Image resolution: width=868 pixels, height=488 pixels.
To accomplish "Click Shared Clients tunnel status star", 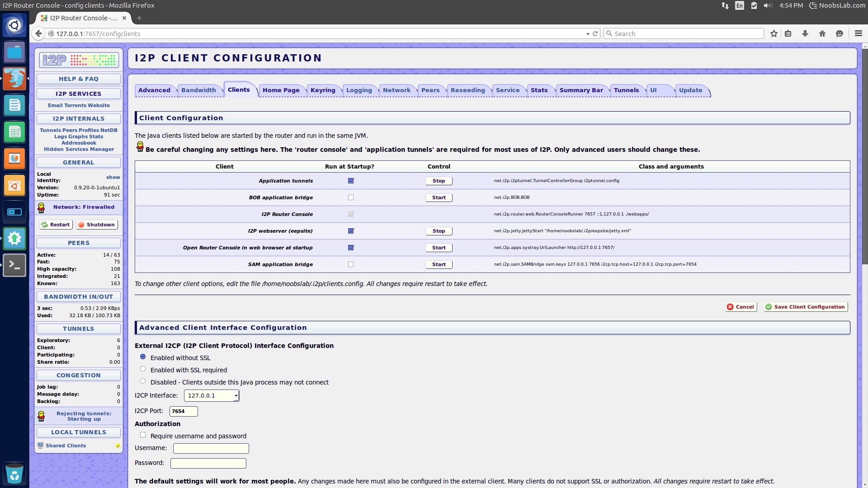I will pyautogui.click(x=118, y=446).
